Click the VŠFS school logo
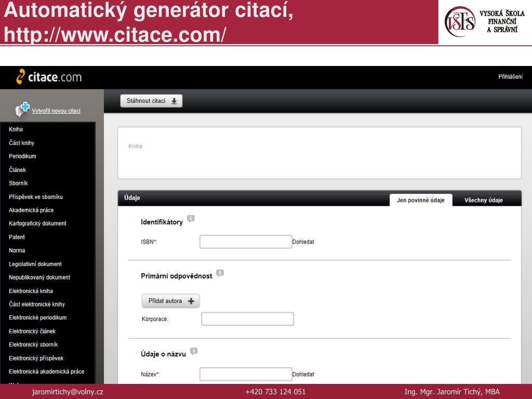This screenshot has width=532, height=399. click(x=485, y=22)
